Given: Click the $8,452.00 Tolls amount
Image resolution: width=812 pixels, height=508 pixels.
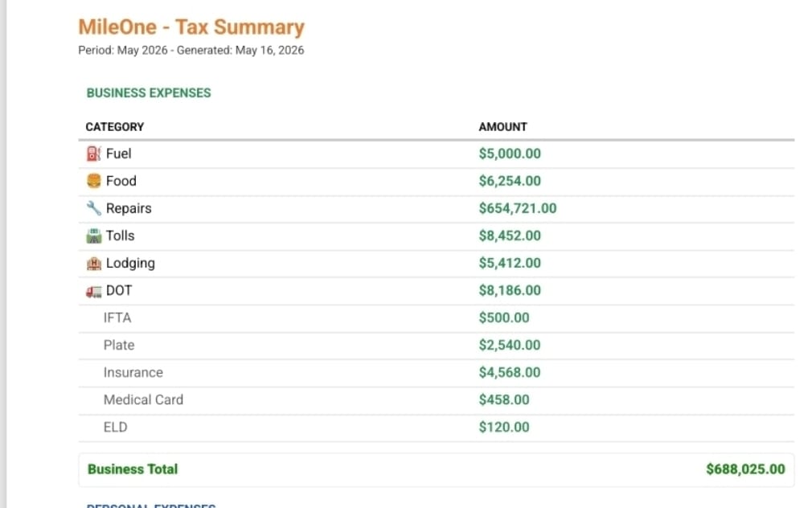Looking at the screenshot, I should pos(510,236).
